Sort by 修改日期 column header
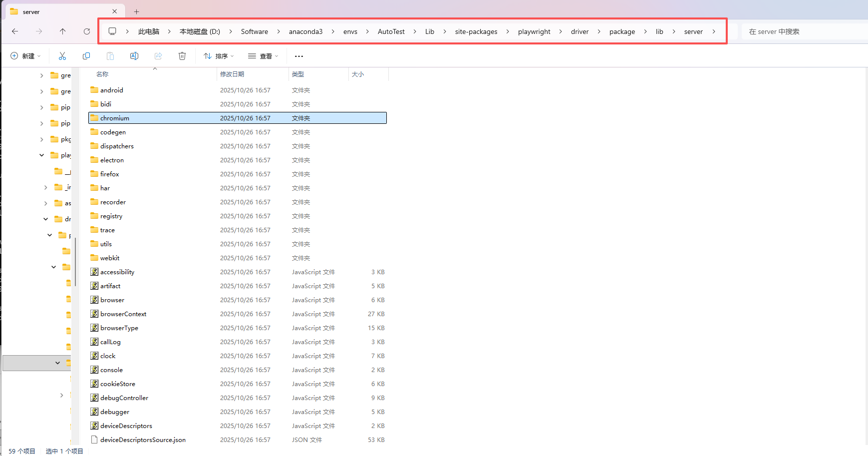The width and height of the screenshot is (868, 456). tap(232, 74)
